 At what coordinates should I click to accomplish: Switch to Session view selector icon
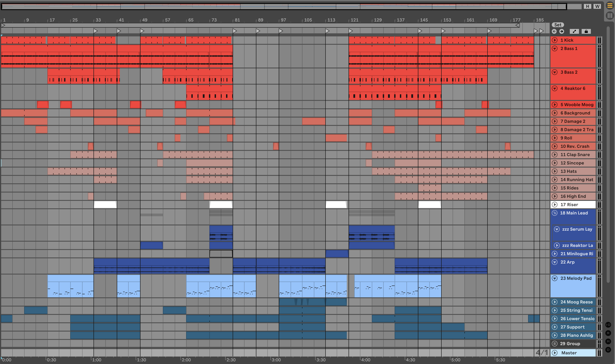(610, 16)
